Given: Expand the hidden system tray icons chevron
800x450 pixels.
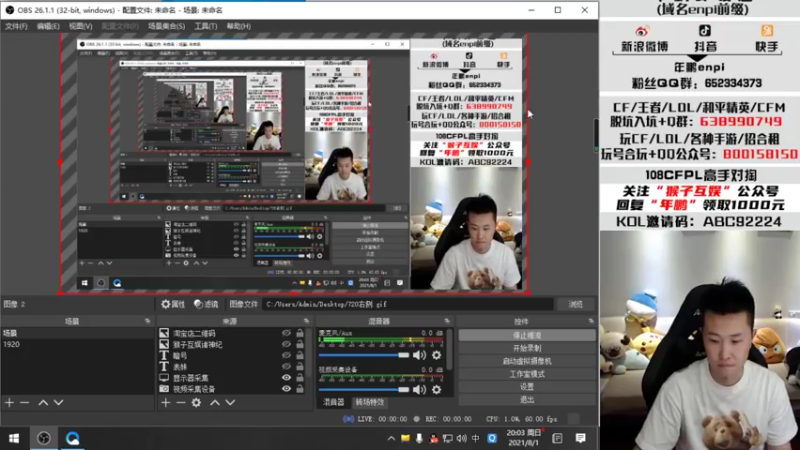Looking at the screenshot, I should tap(391, 438).
